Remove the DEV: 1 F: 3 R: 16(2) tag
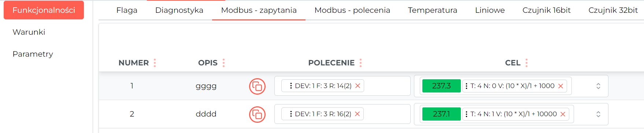 (x=357, y=114)
